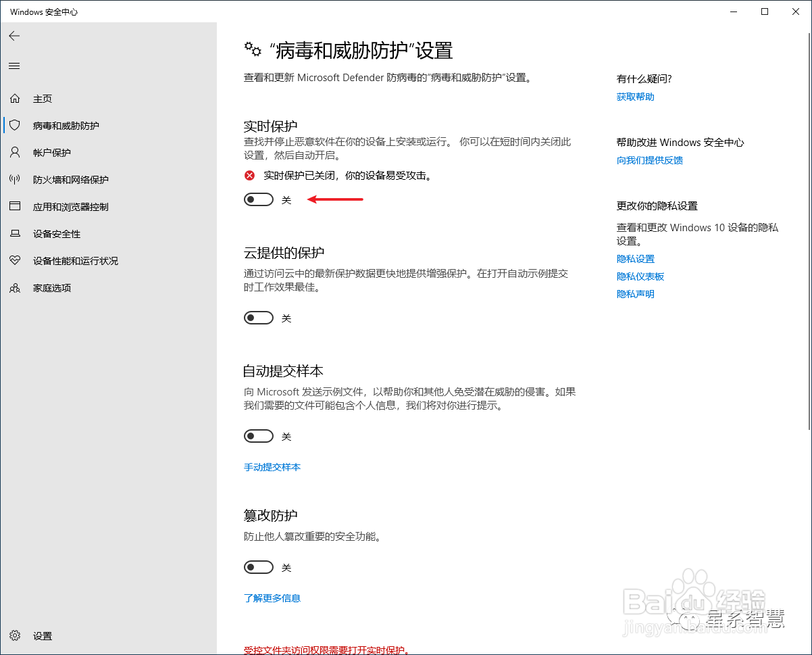The height and width of the screenshot is (655, 812).
Task: Click the 手动提交样本 link
Action: coord(272,467)
